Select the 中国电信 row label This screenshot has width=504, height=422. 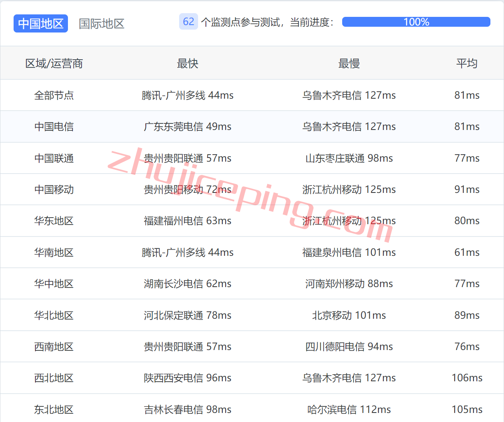click(x=54, y=127)
